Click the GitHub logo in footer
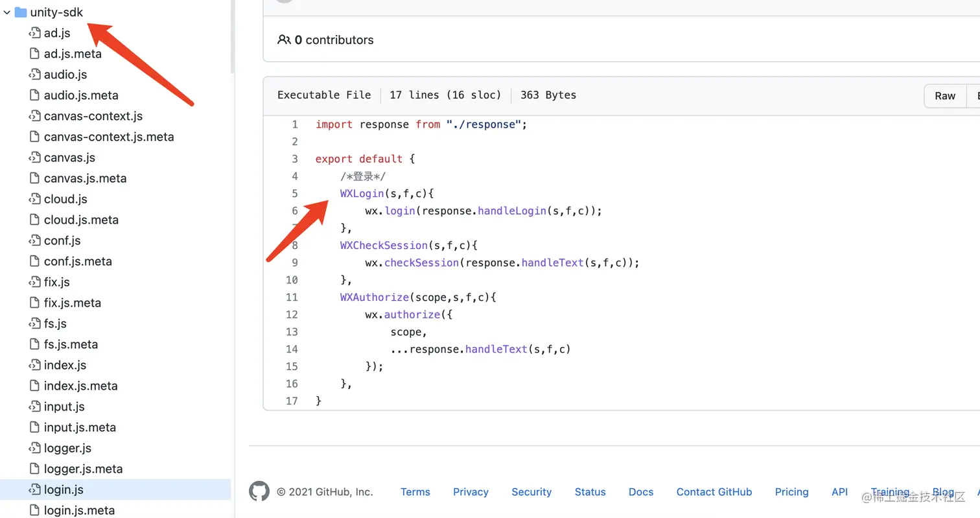980x518 pixels. (x=259, y=491)
